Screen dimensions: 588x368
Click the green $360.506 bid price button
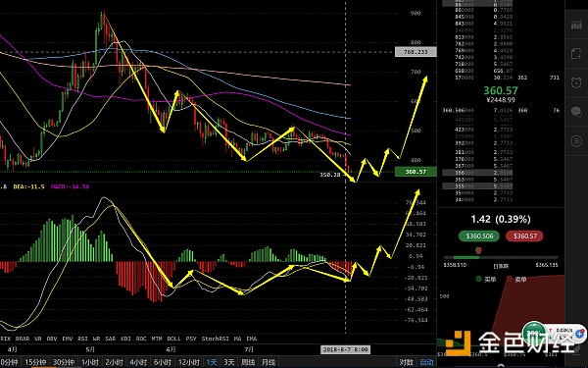[479, 236]
